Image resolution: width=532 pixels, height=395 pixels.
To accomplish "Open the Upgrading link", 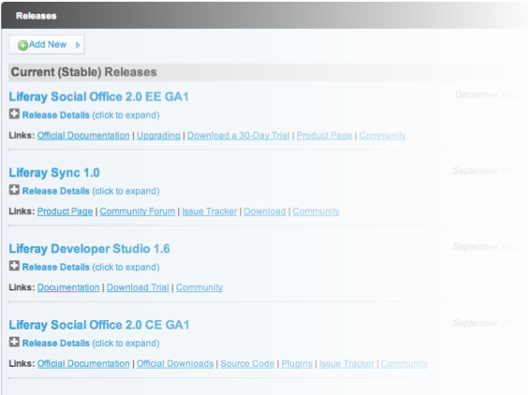I will (x=158, y=136).
